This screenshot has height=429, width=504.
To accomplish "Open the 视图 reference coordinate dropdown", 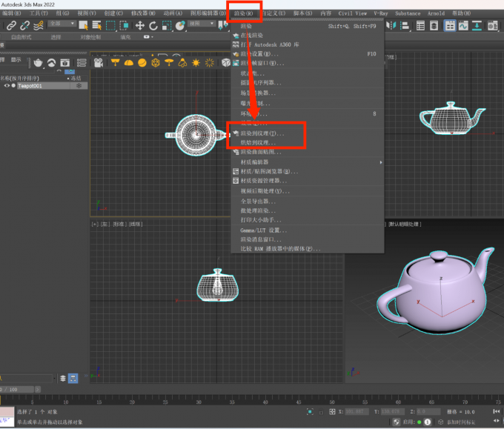I will click(x=201, y=24).
